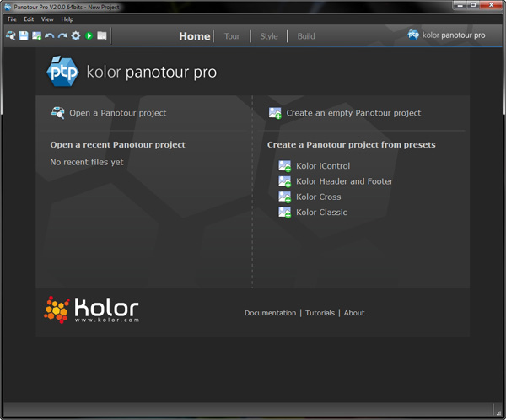Click the new project toolbar icon
Image resolution: width=506 pixels, height=420 pixels.
click(36, 35)
